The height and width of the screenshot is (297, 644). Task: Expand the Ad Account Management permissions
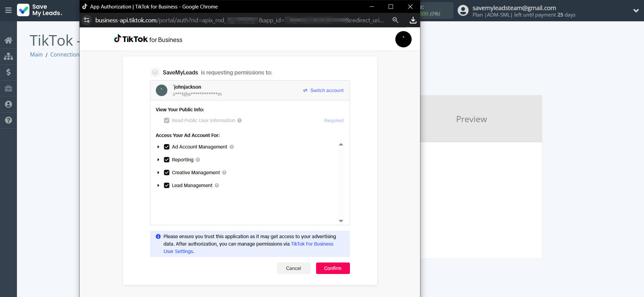[158, 147]
